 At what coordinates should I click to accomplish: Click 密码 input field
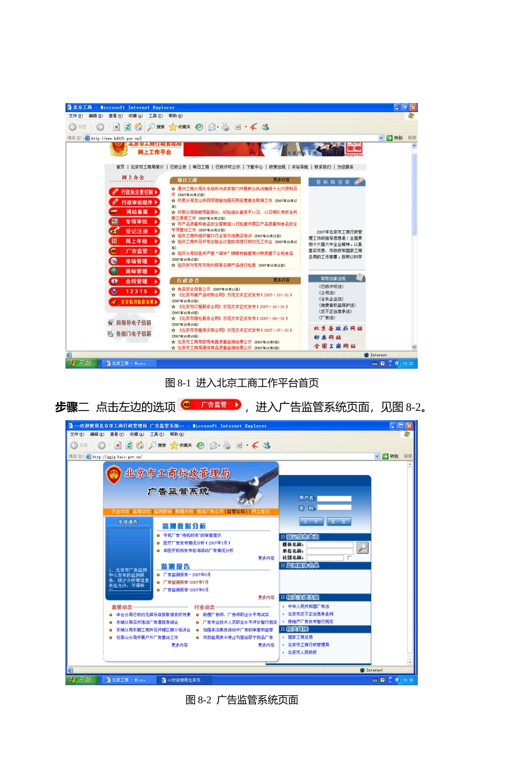point(334,508)
